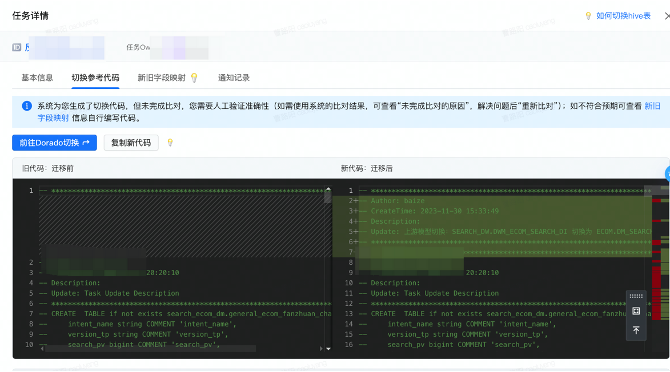This screenshot has width=670, height=372.
Task: Go to the 通知记录 tab
Action: point(234,78)
